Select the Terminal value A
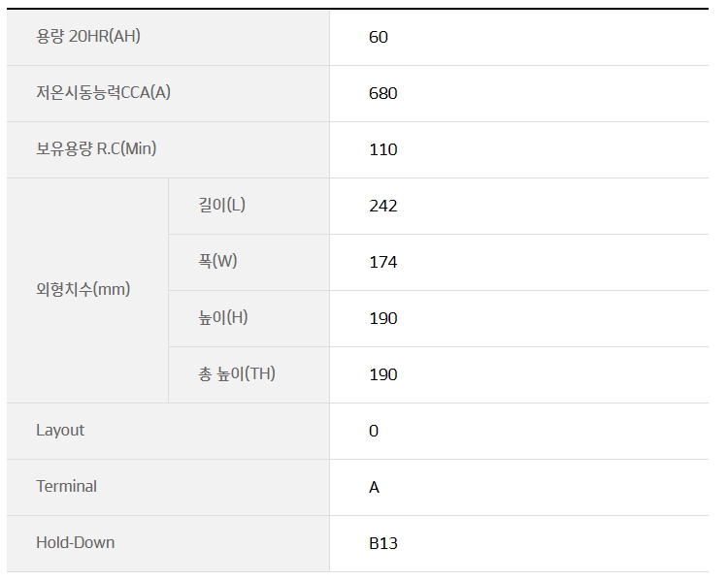The width and height of the screenshot is (728, 581). coord(375,487)
